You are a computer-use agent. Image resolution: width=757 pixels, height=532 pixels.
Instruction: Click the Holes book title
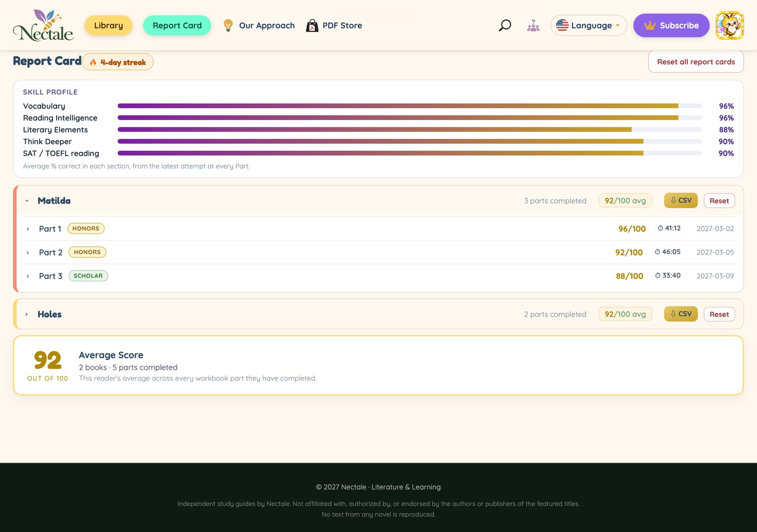[x=50, y=314]
